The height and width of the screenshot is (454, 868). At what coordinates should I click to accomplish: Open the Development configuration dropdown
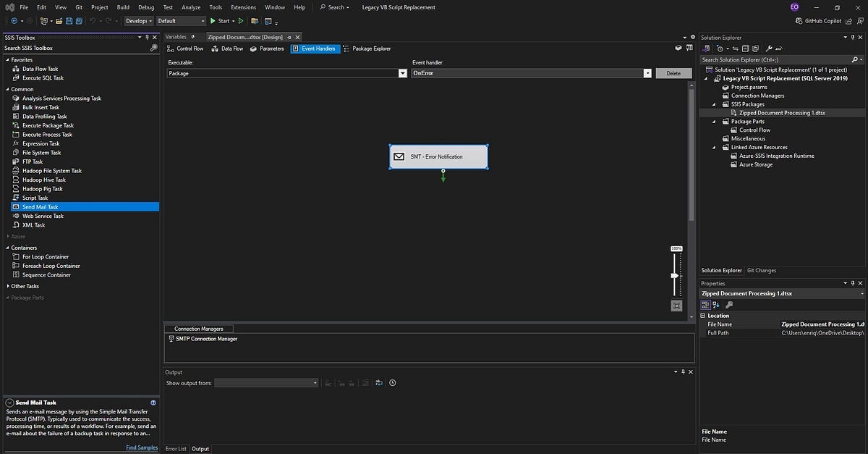tap(138, 21)
